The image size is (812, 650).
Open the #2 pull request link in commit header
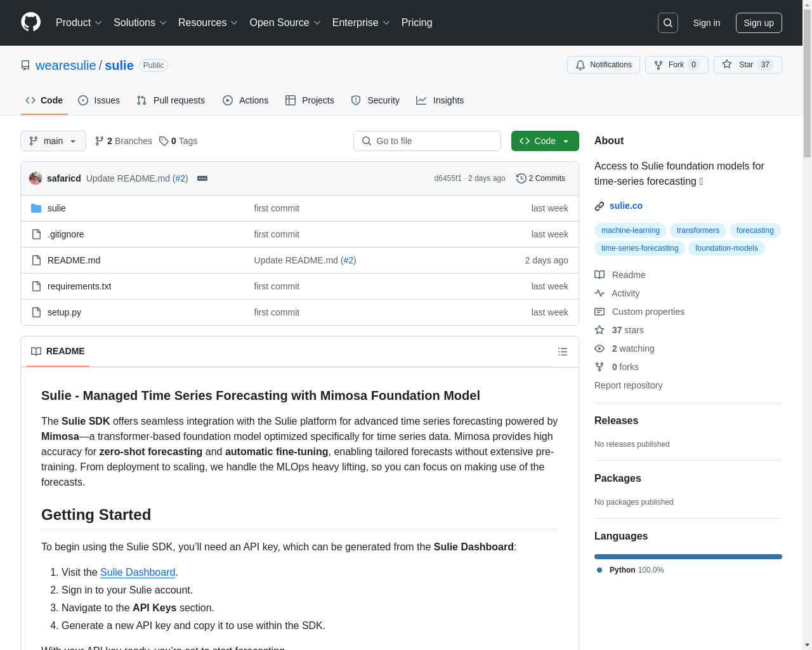[x=181, y=178]
